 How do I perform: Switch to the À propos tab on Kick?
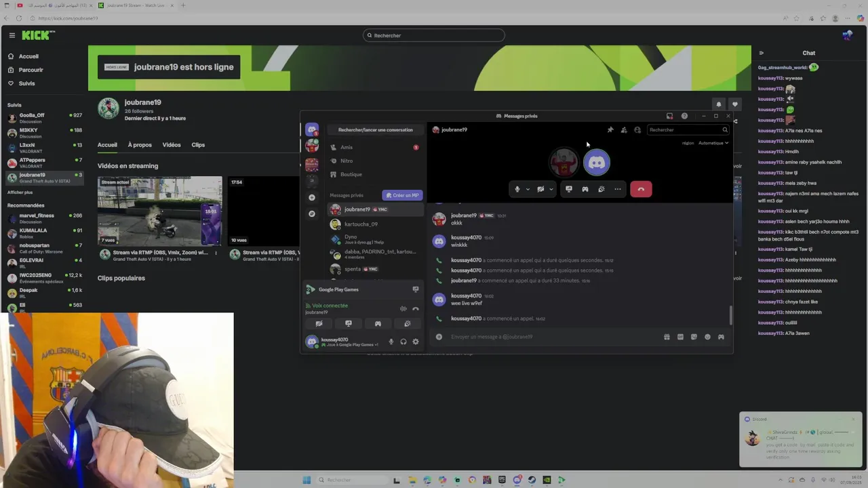point(140,144)
